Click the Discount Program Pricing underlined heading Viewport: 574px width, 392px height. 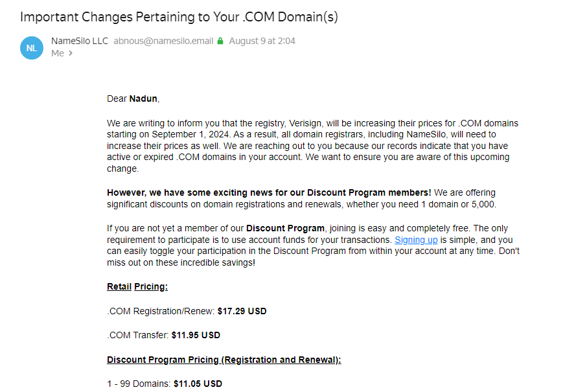(224, 360)
